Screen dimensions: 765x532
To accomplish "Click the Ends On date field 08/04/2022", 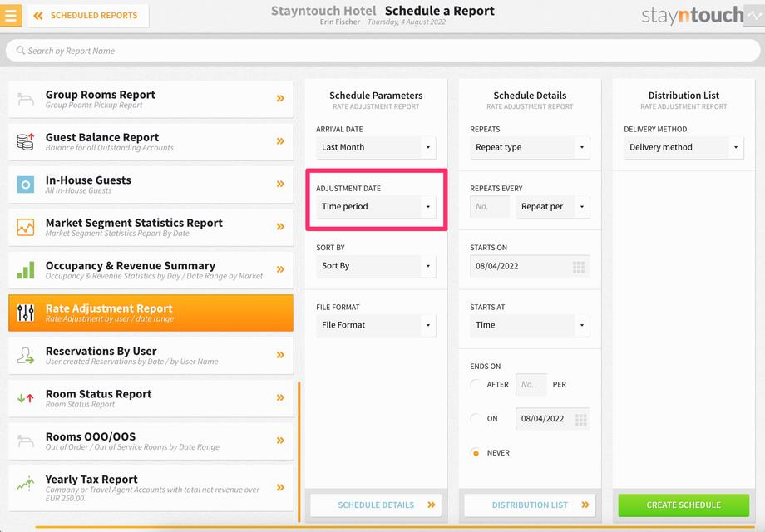I will [x=552, y=419].
